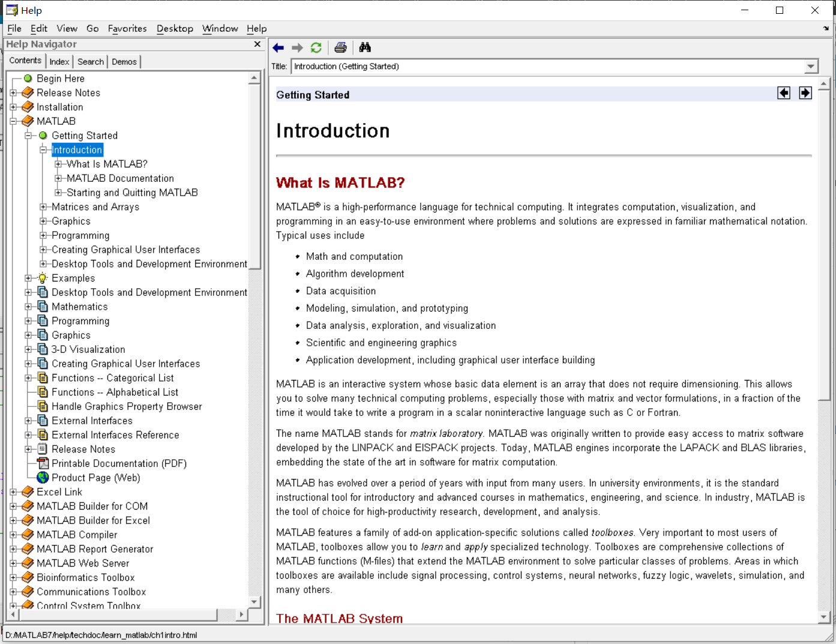This screenshot has height=644, width=836.
Task: Select MATLAB Builder for Excel entry
Action: 93,520
